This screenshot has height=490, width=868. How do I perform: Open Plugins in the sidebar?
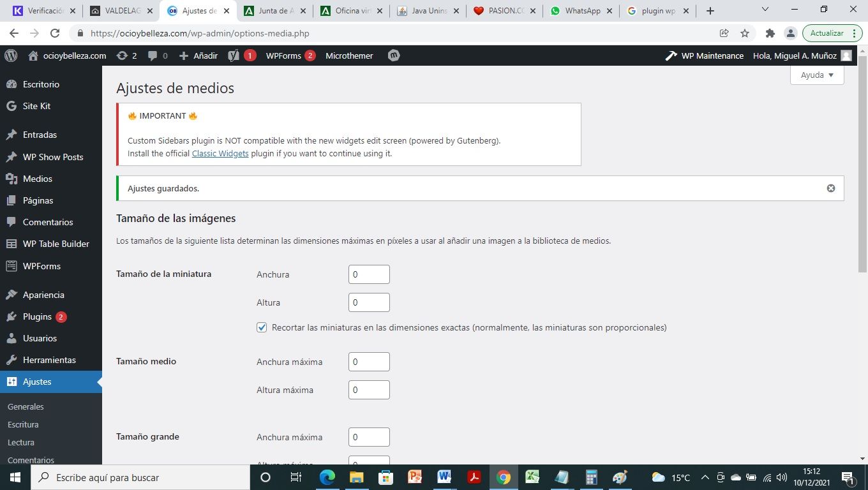click(x=51, y=316)
